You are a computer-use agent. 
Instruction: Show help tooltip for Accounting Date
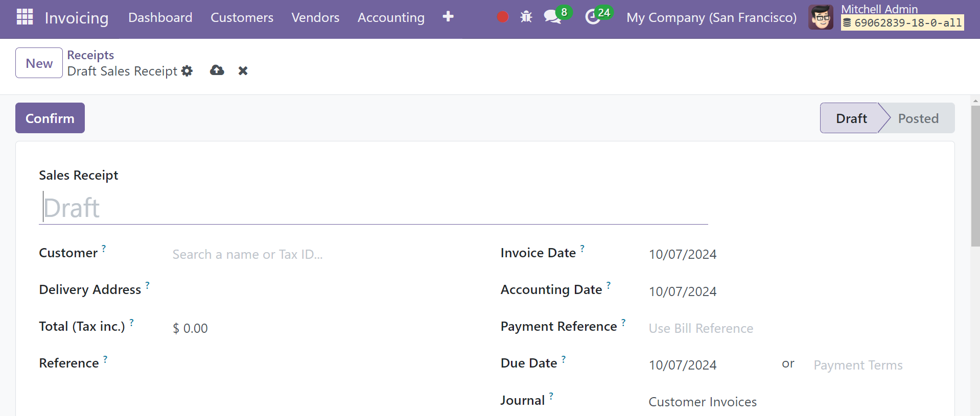[x=609, y=285]
